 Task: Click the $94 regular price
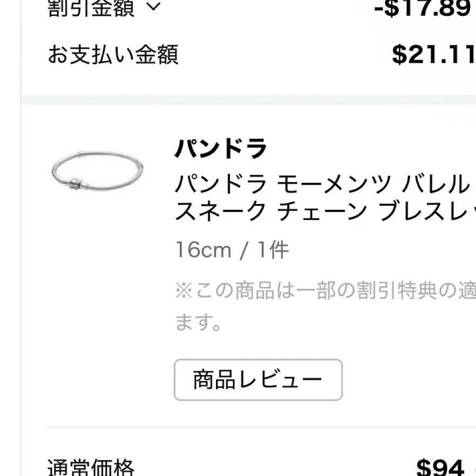440,468
